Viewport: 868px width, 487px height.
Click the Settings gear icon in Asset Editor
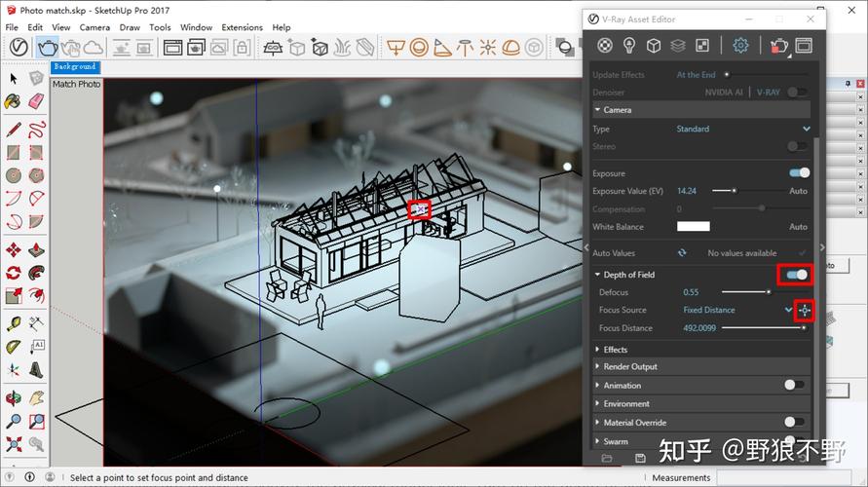tap(740, 45)
